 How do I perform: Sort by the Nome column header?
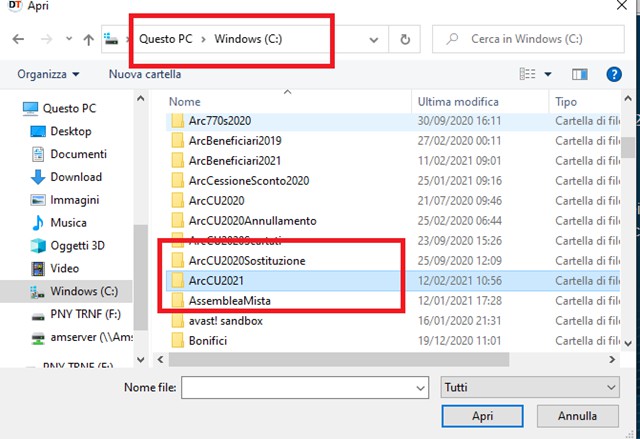tap(184, 102)
